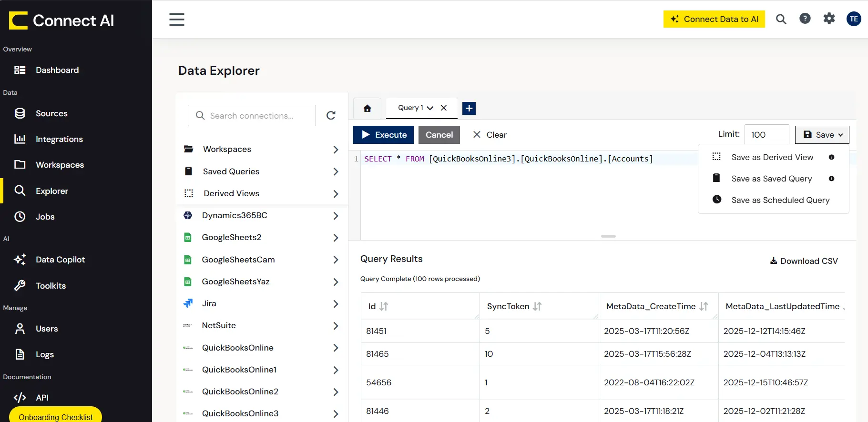Open the Save dropdown button
The height and width of the screenshot is (422, 868).
822,135
